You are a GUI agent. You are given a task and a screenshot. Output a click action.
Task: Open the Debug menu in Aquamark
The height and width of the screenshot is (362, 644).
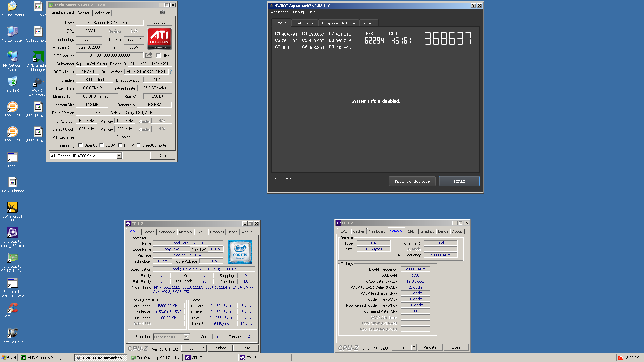pyautogui.click(x=298, y=12)
